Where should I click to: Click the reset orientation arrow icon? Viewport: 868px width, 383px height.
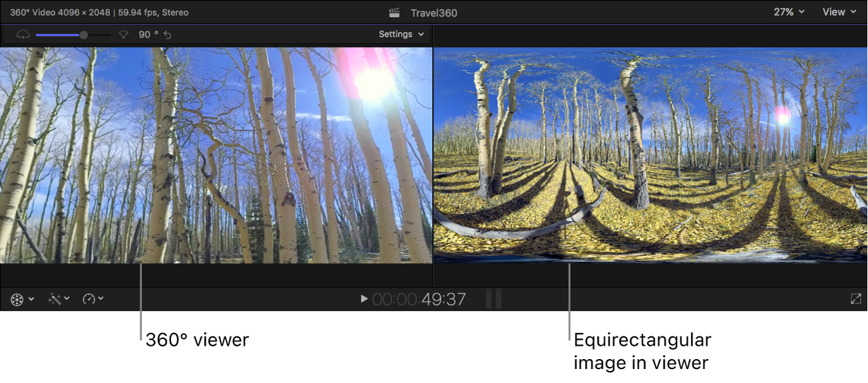click(x=167, y=34)
